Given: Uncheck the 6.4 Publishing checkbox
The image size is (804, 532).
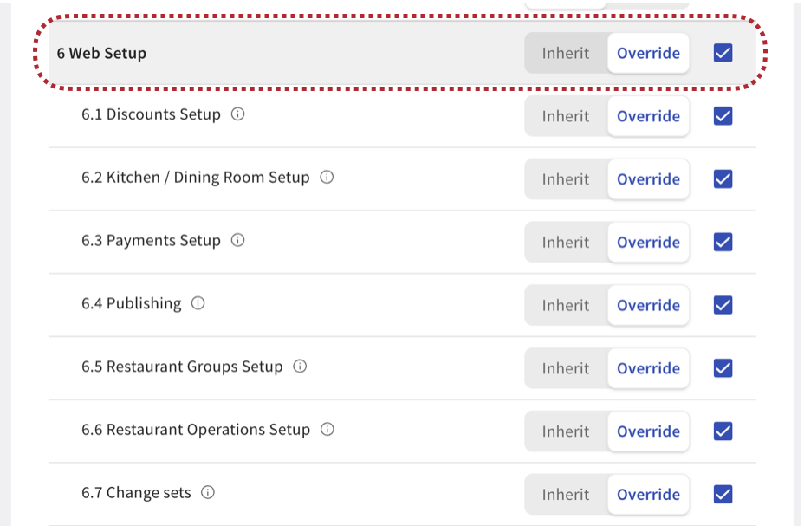Looking at the screenshot, I should click(x=723, y=305).
